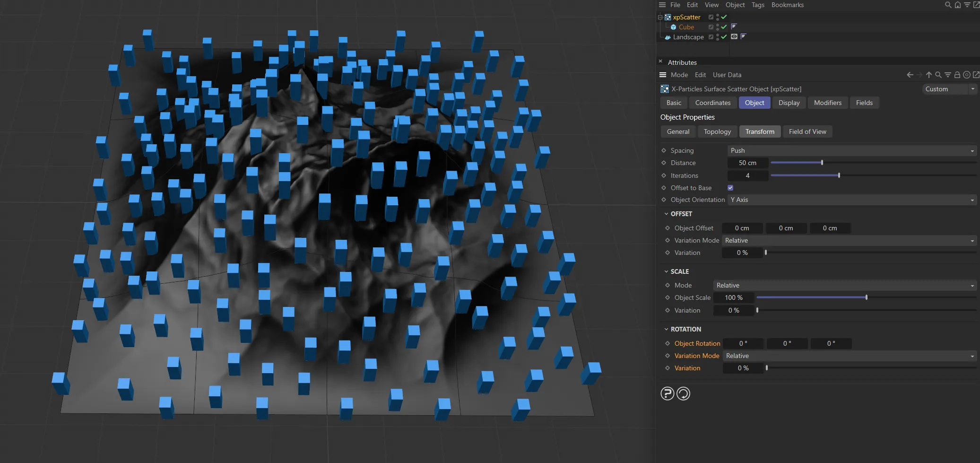Toggle visibility eye icon on Landscape
The width and height of the screenshot is (980, 463).
point(734,37)
